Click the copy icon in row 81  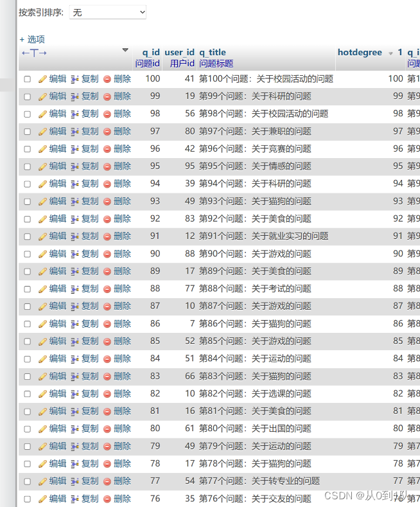[74, 412]
